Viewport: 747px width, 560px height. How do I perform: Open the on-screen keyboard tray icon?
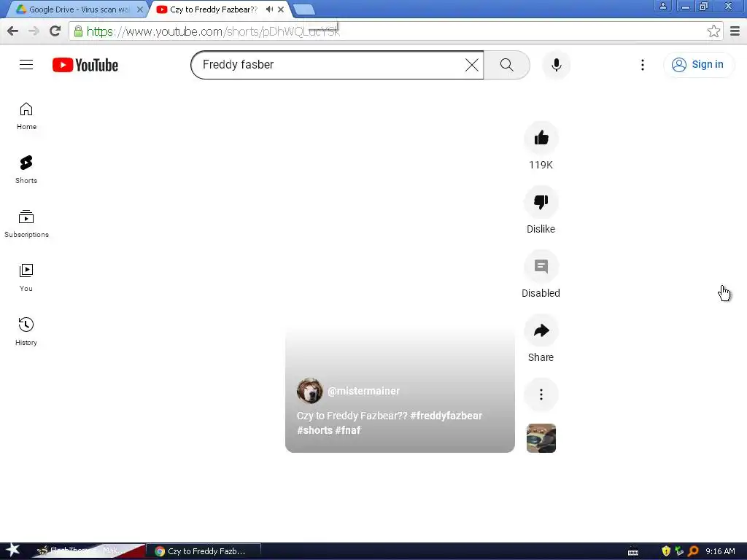[633, 552]
